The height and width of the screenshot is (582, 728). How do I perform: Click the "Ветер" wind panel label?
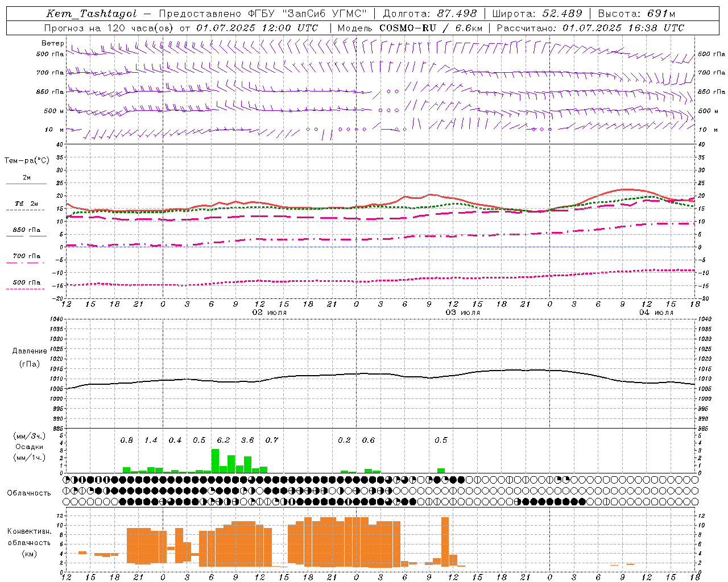[x=53, y=43]
